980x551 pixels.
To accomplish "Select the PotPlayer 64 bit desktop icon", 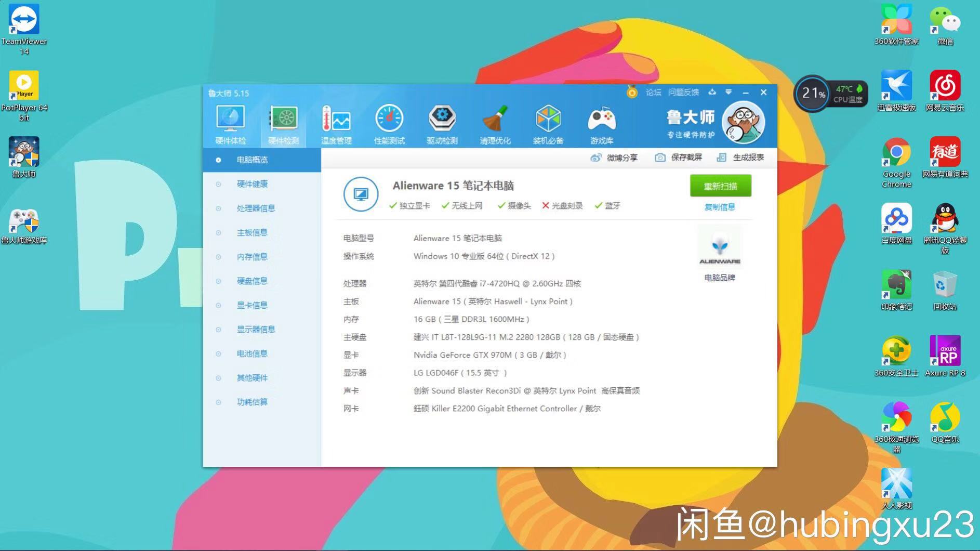I will (x=24, y=96).
